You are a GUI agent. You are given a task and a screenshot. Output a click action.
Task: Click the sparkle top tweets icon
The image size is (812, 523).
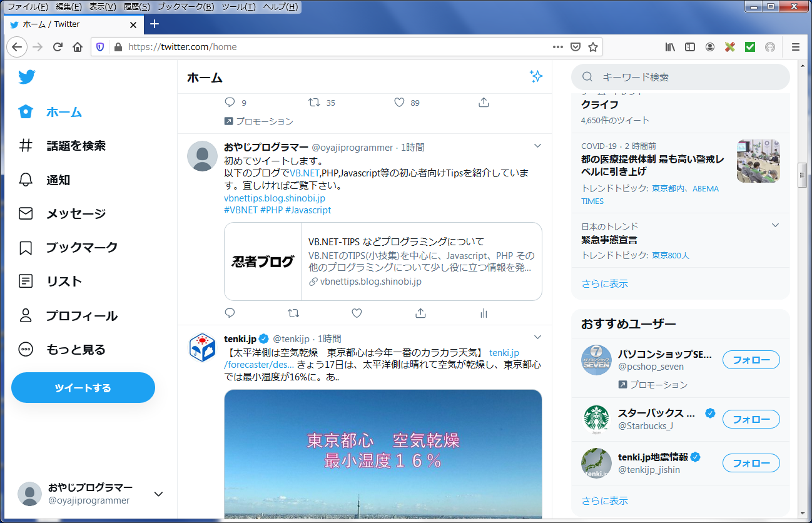click(x=536, y=76)
